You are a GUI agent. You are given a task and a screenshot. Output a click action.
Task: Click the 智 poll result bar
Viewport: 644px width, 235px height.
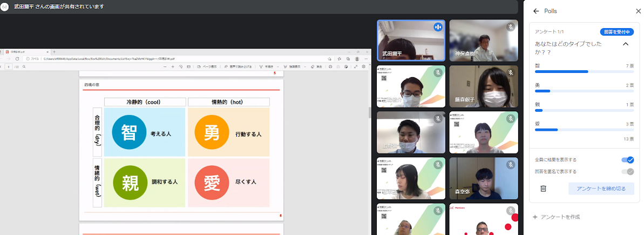click(x=585, y=71)
